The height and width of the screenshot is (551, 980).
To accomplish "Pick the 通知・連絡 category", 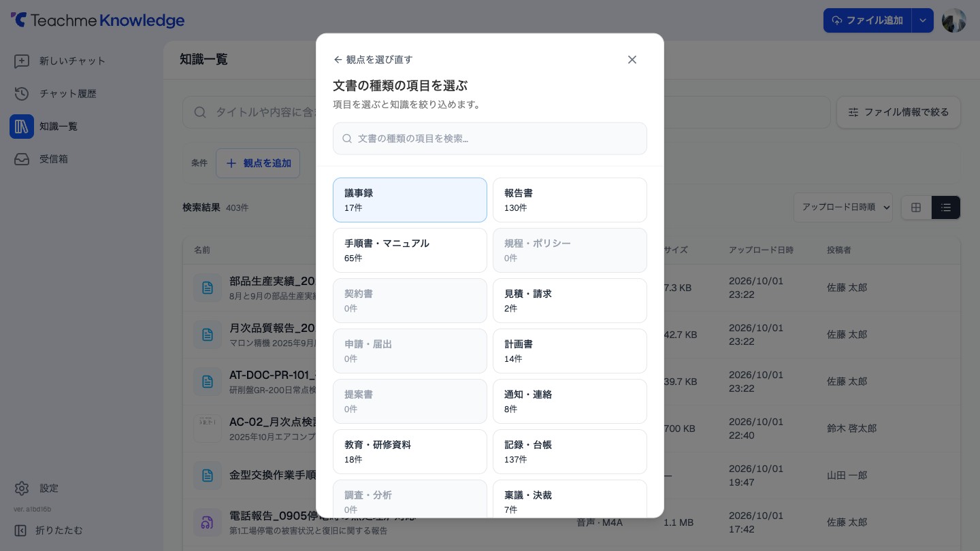I will click(x=570, y=401).
